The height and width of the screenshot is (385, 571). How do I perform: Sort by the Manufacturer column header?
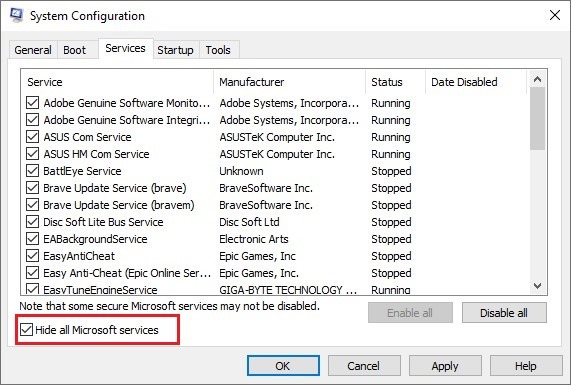pos(289,82)
